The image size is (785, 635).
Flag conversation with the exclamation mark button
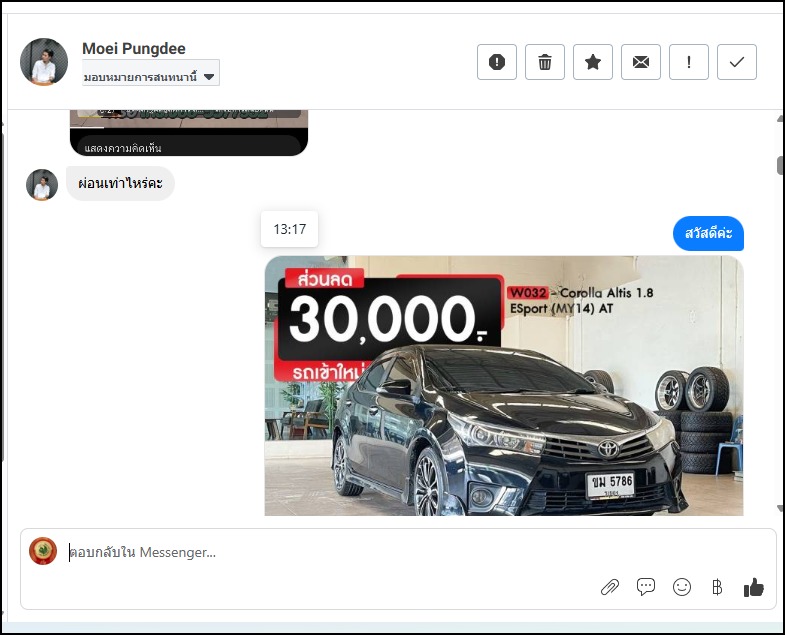click(x=689, y=62)
